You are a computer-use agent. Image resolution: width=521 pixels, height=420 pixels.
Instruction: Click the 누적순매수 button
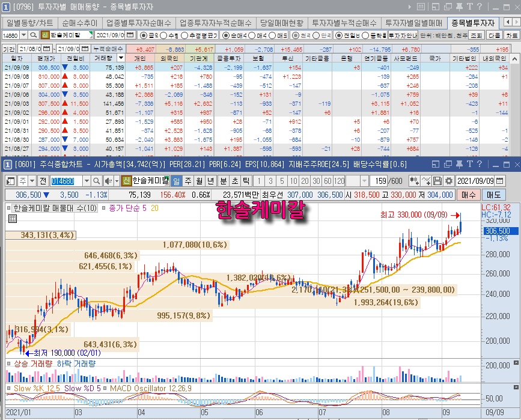coord(109,49)
